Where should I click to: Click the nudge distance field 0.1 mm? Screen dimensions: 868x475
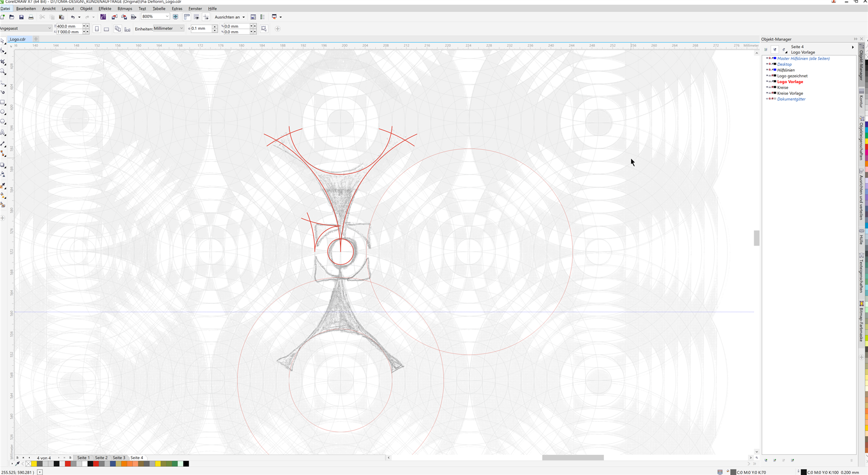click(x=200, y=28)
